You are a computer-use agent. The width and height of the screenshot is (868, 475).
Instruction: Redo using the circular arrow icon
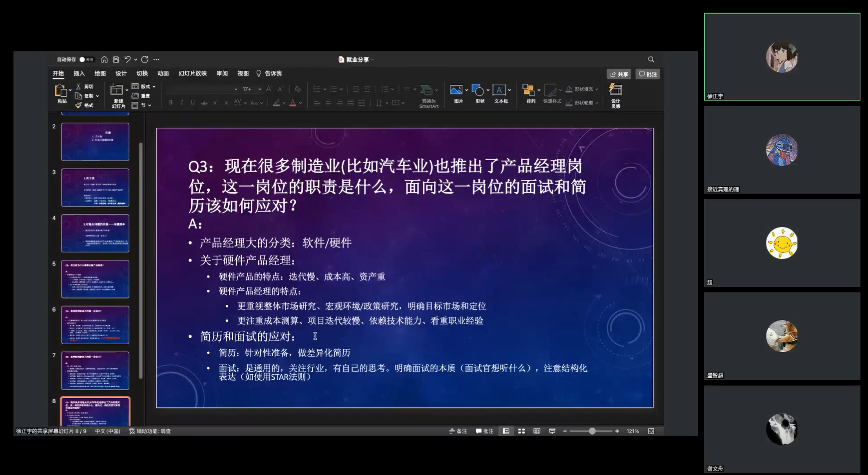click(145, 59)
